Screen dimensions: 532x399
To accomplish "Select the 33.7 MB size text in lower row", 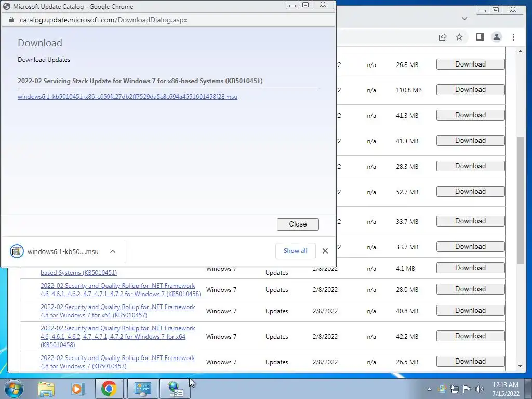I will (407, 247).
